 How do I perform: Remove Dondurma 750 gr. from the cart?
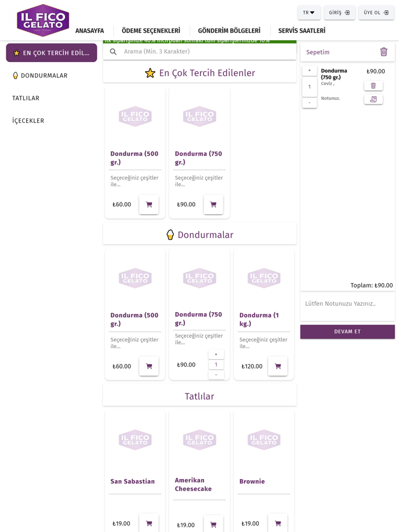(373, 86)
